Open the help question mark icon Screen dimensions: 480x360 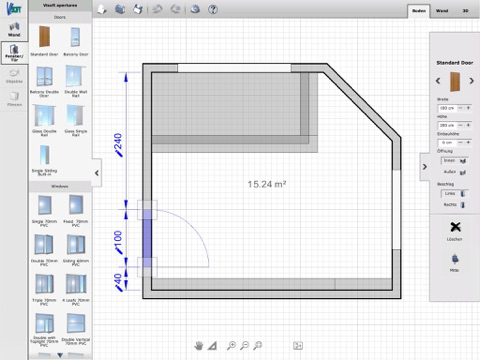click(x=213, y=9)
